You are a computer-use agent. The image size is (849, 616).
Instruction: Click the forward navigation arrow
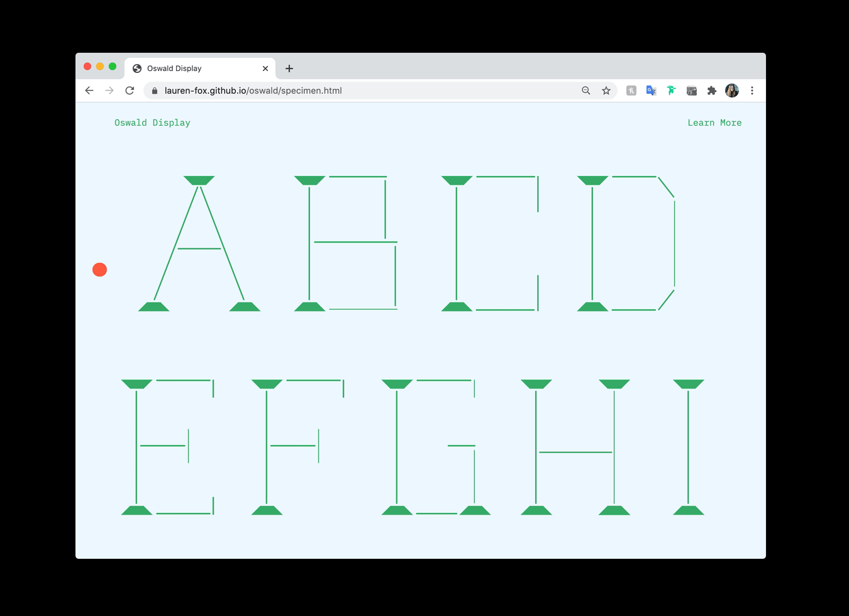(x=109, y=91)
